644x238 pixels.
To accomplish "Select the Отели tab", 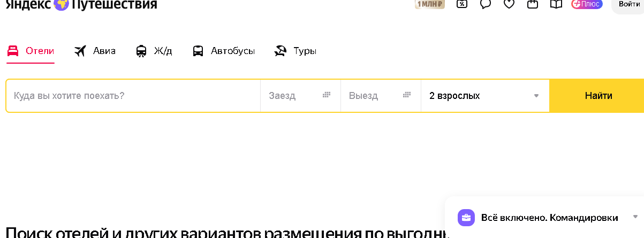I will [x=31, y=51].
